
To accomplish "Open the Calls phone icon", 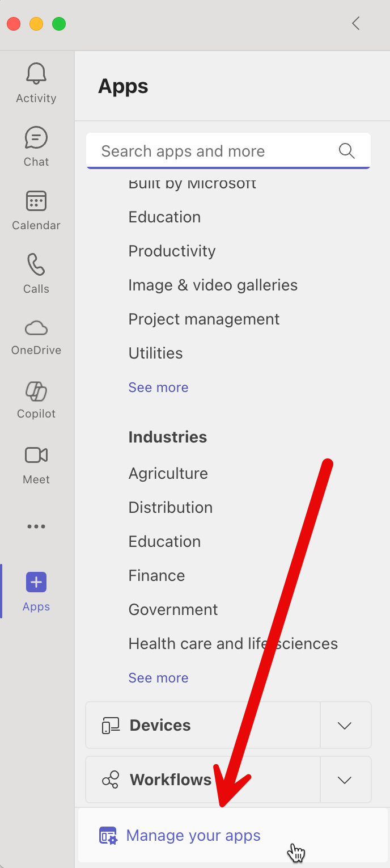I will click(36, 265).
